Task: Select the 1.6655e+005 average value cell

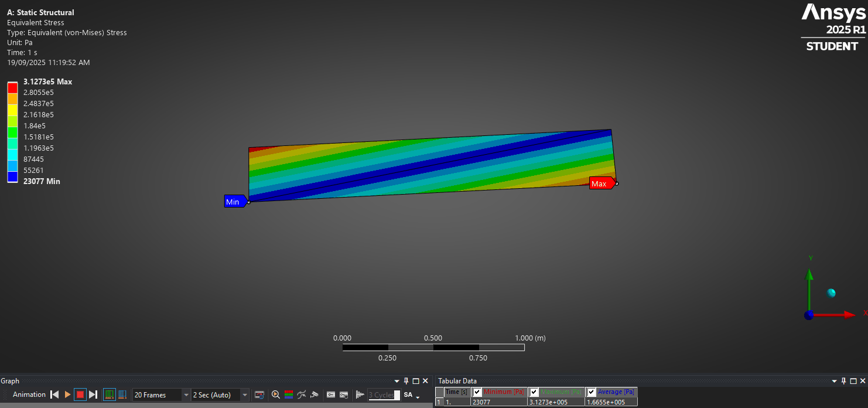Action: (611, 402)
